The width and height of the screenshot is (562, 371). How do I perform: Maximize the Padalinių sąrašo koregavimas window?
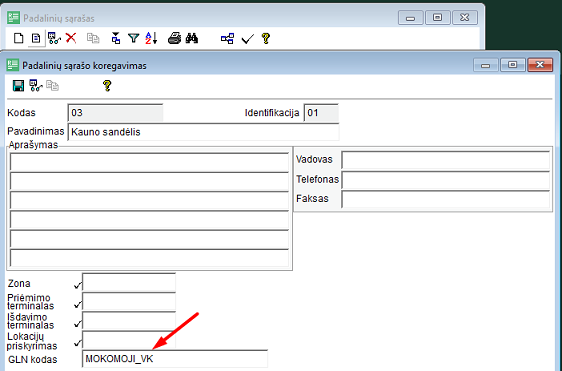513,65
